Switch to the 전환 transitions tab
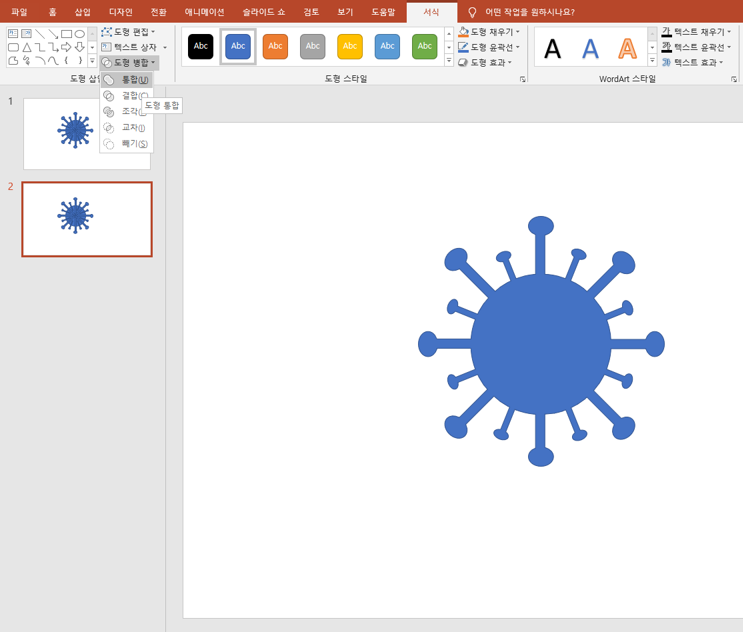This screenshot has height=632, width=743. click(158, 12)
